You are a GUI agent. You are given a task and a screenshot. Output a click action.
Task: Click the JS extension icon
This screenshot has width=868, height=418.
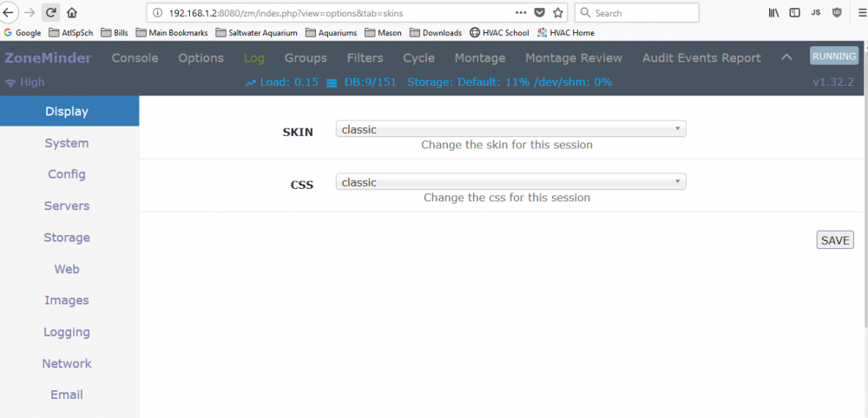pyautogui.click(x=815, y=13)
